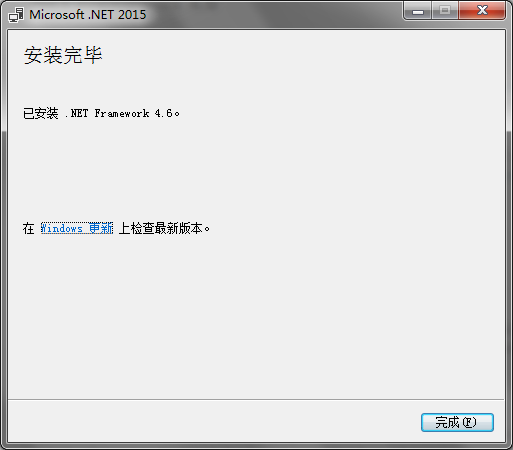Click the 完成(F) finish button
Image resolution: width=513 pixels, height=450 pixels.
click(x=457, y=422)
